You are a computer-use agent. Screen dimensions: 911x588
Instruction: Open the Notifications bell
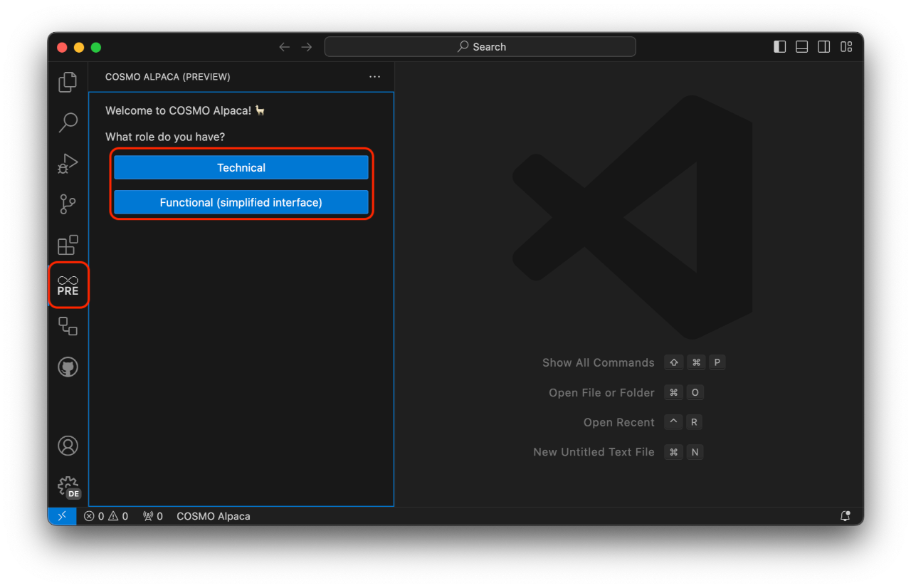click(x=846, y=515)
